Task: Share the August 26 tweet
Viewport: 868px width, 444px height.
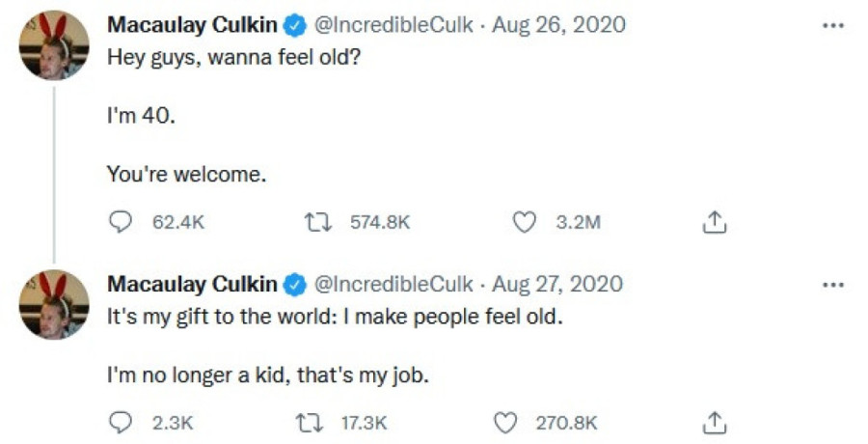Action: click(x=713, y=222)
